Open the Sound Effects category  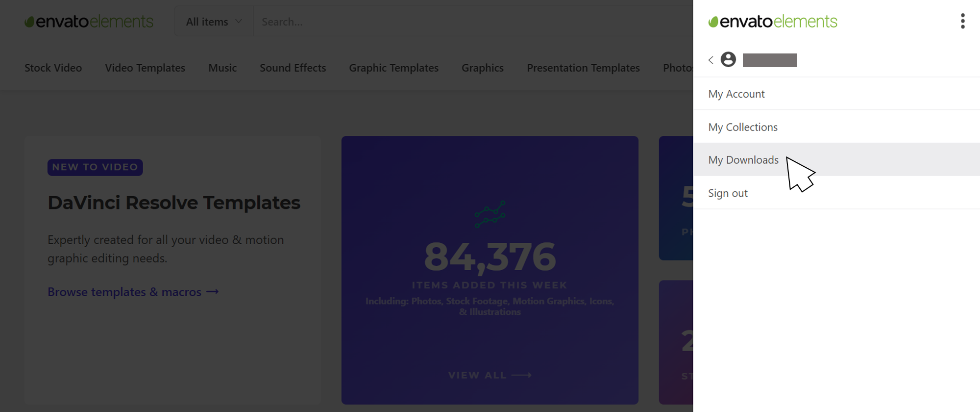[293, 68]
